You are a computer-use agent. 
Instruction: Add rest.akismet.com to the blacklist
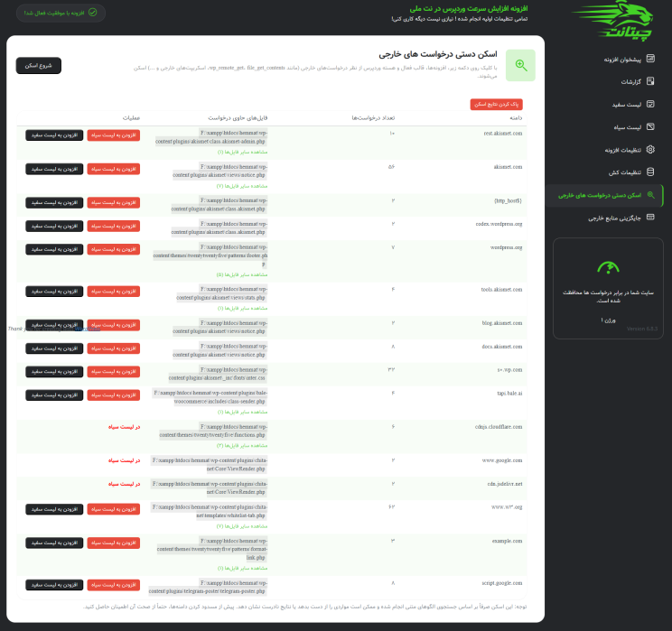pos(114,135)
